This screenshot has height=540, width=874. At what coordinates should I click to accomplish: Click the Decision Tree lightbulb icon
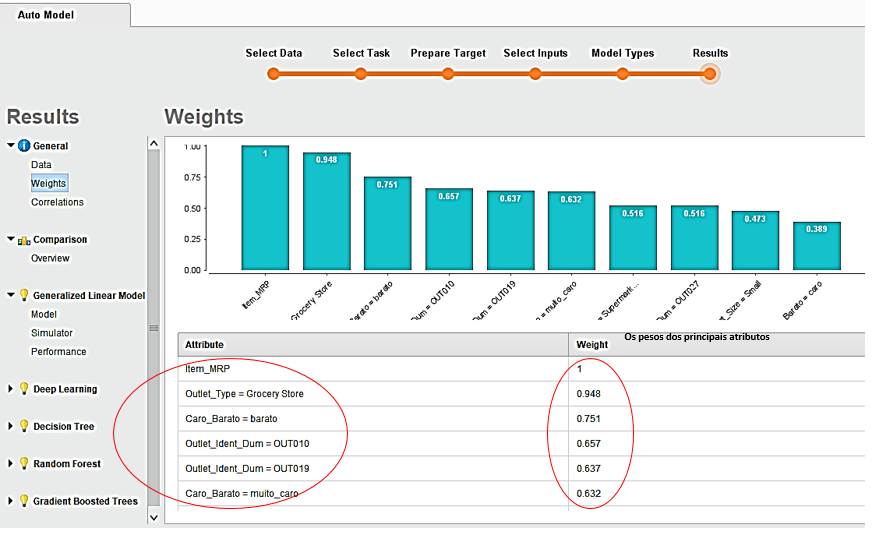tap(24, 426)
